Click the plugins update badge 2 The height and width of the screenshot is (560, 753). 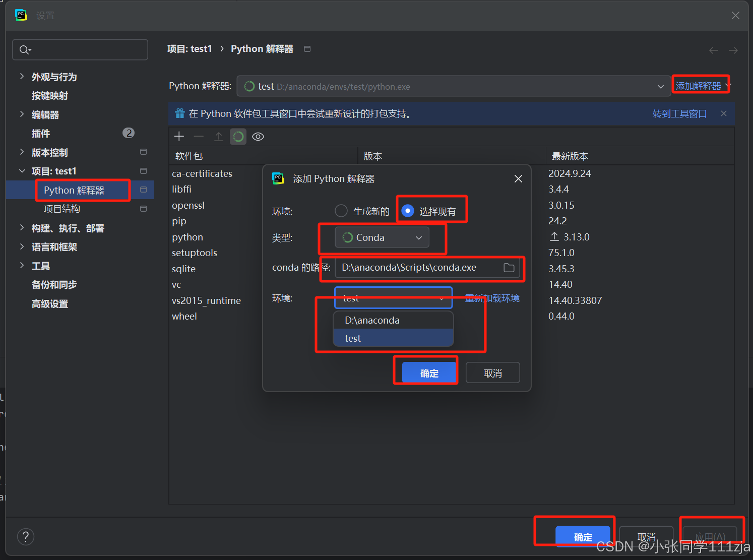click(129, 133)
